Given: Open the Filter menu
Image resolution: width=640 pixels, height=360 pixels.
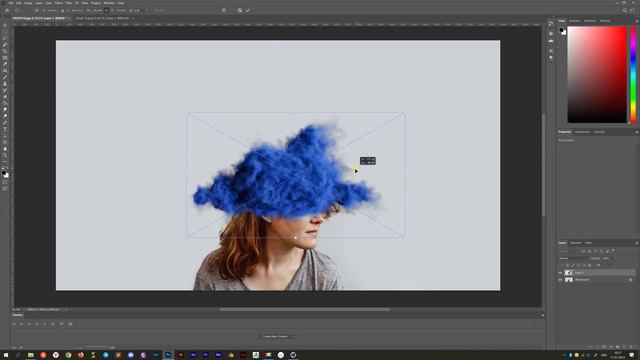Looking at the screenshot, I should click(69, 3).
